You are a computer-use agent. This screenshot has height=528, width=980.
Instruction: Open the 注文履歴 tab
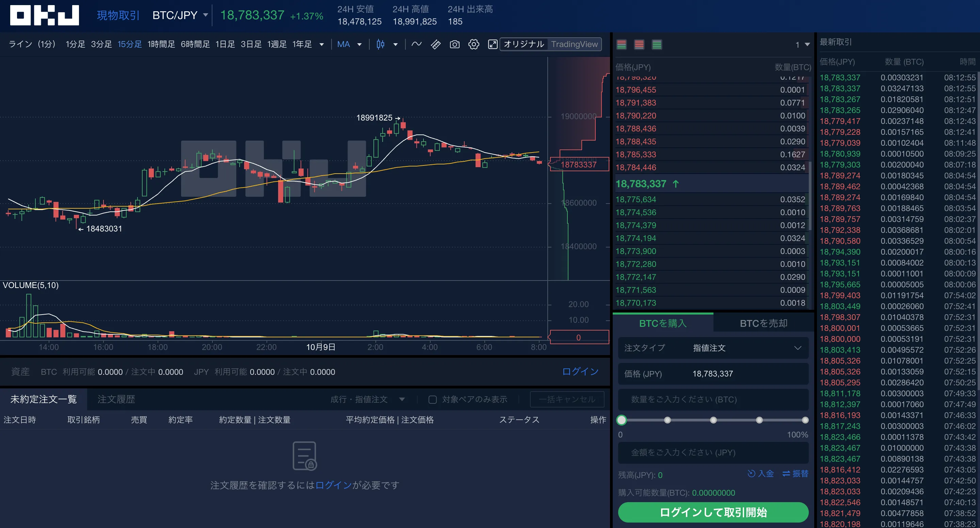[116, 399]
